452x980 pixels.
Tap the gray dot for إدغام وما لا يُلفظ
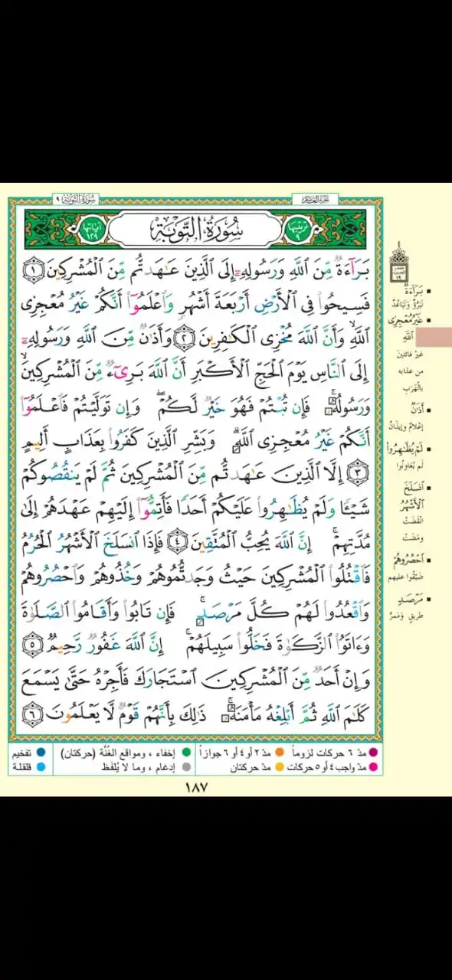click(185, 766)
